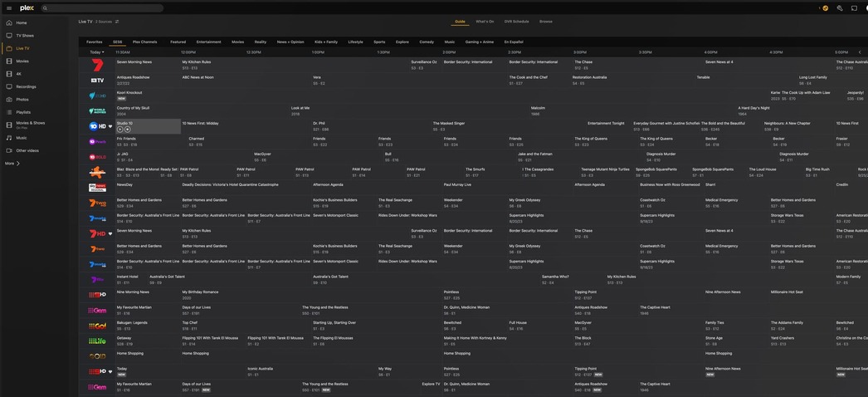868x397 pixels.
Task: Toggle the favorite heart beside 10 HD
Action: [x=110, y=126]
